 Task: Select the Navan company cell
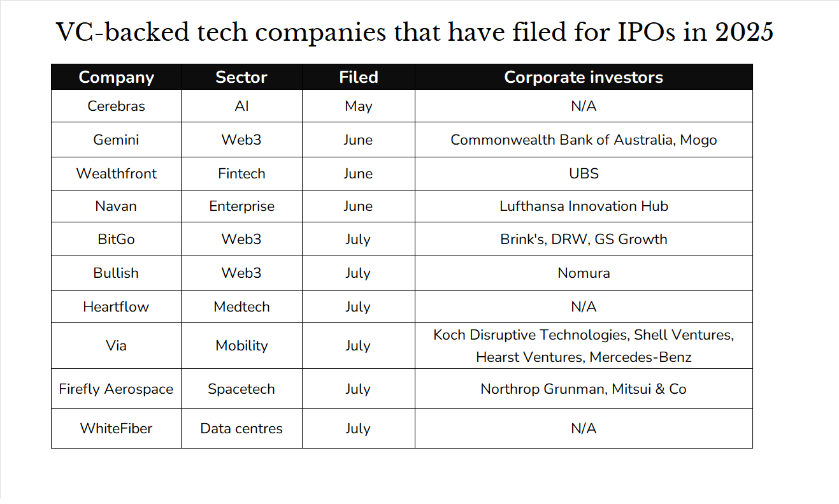click(x=116, y=206)
